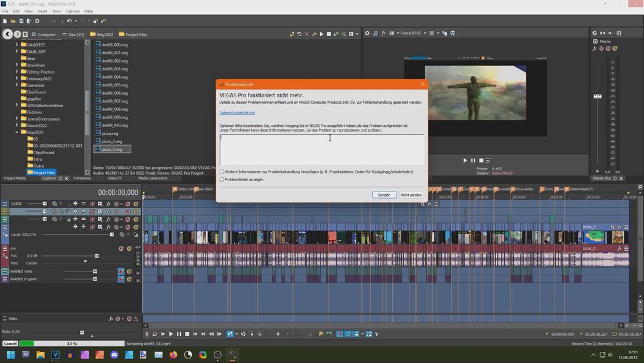This screenshot has height=363, width=644.
Task: Go back in the Explorer panel
Action: (x=7, y=34)
